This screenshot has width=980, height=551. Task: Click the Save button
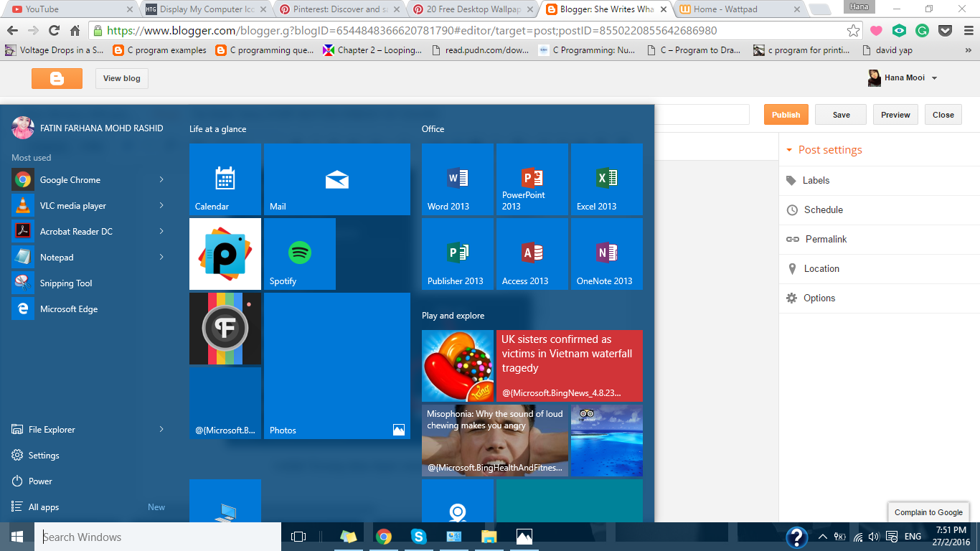[841, 115]
